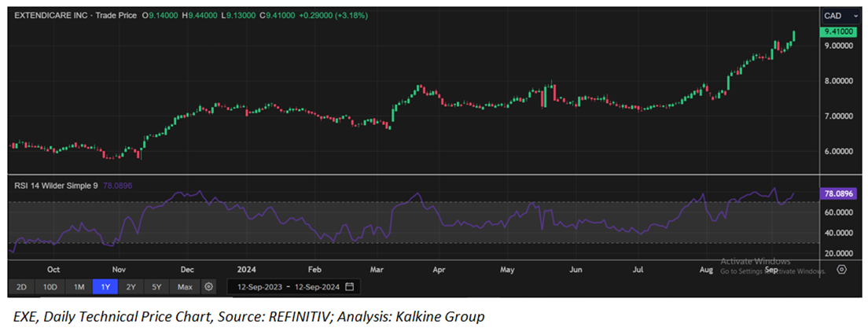
Task: Select the 2D time range
Action: click(21, 287)
